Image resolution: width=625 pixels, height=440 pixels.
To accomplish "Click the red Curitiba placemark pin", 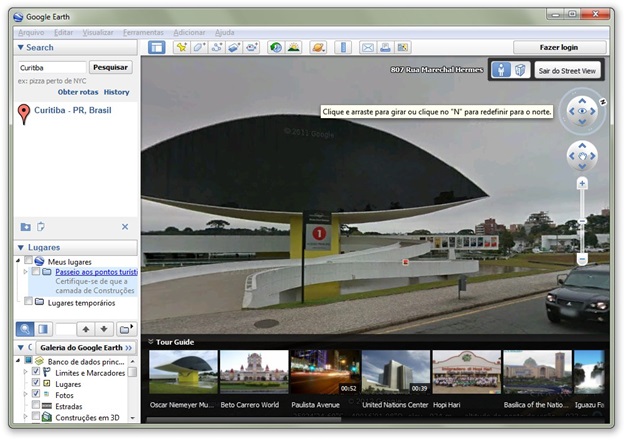I will click(24, 114).
